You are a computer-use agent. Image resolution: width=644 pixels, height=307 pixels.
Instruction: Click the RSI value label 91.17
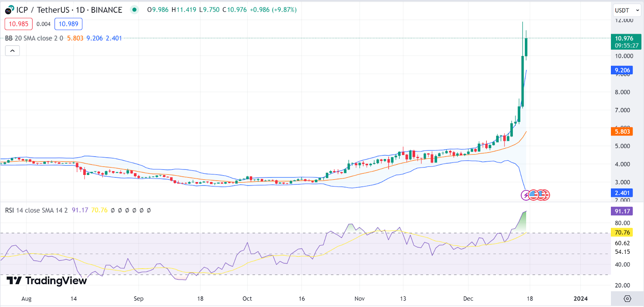point(622,211)
